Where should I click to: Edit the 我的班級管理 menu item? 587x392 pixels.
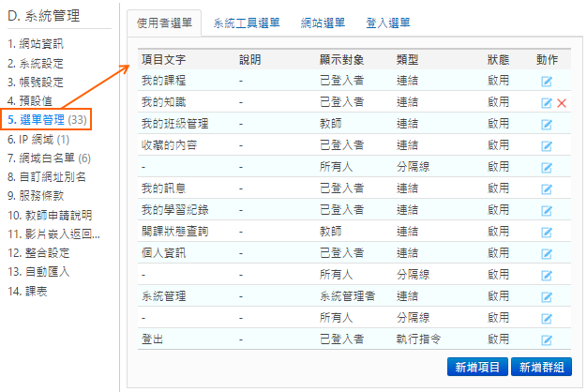(x=547, y=124)
